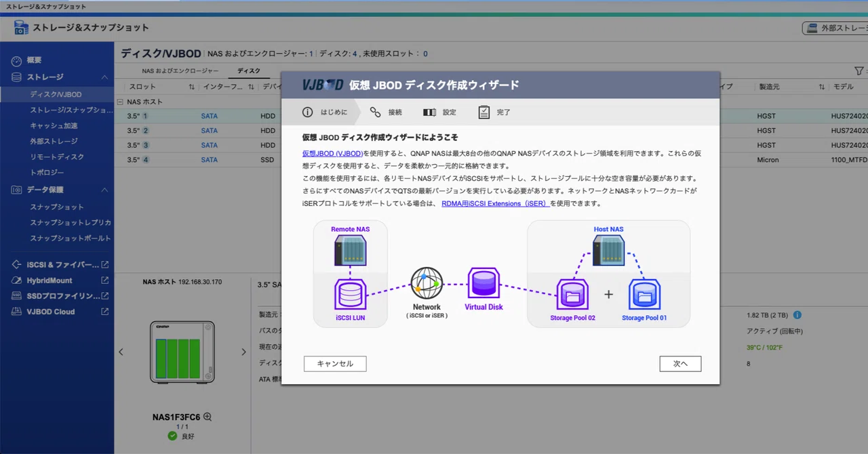The height and width of the screenshot is (454, 868).
Task: Open SSDプロファイリン external link icon
Action: tap(104, 295)
